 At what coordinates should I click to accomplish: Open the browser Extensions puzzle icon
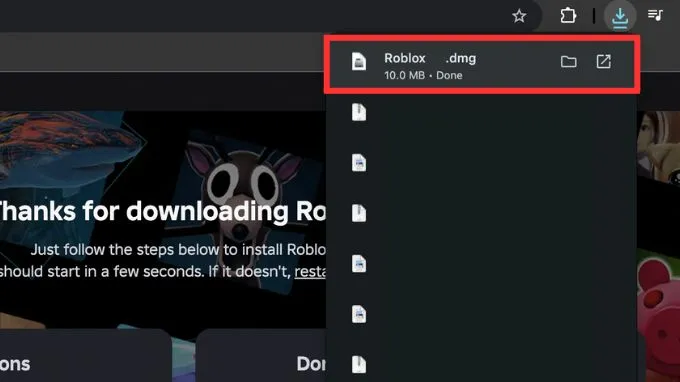coord(568,16)
